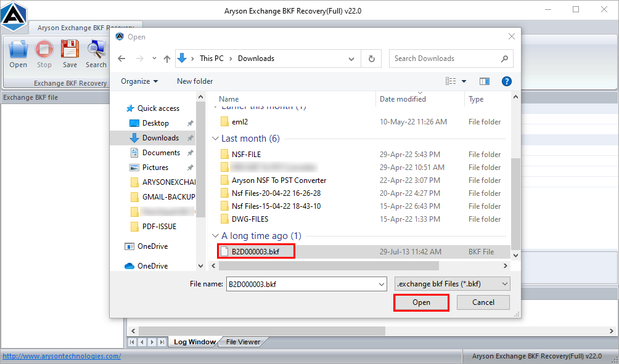This screenshot has width=619, height=364.
Task: Click the File name text field
Action: 301,284
